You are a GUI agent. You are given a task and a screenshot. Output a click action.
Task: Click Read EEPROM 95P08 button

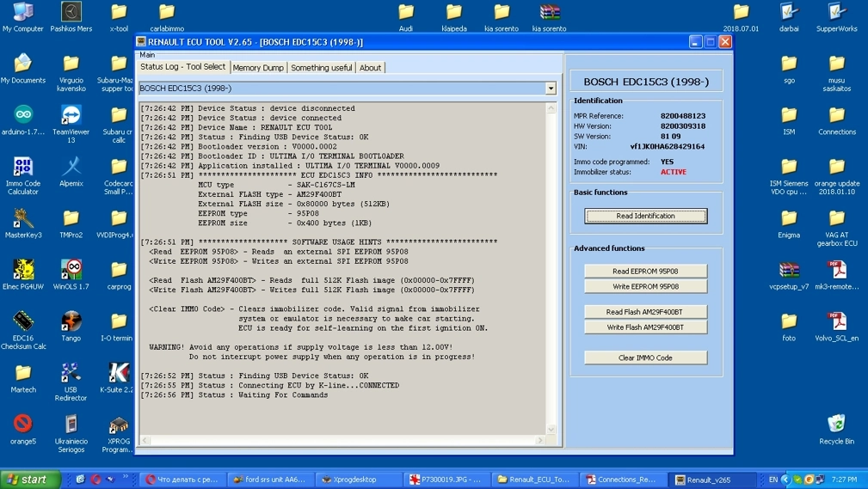click(x=645, y=271)
